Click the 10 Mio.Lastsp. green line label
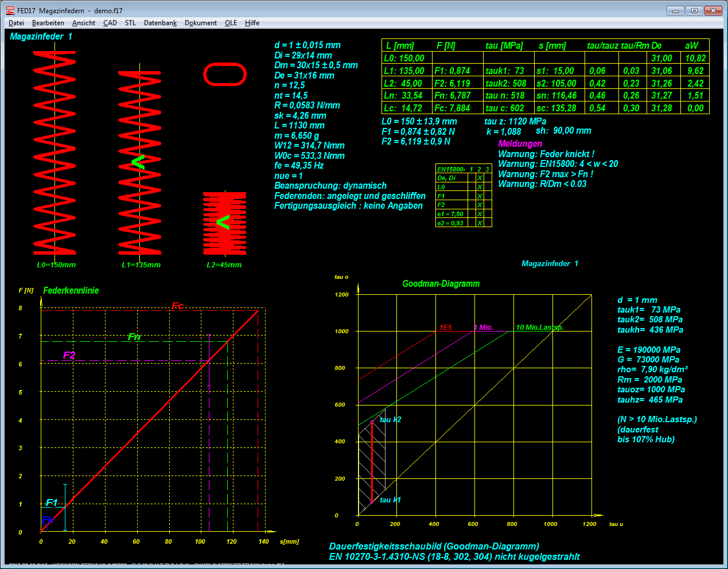This screenshot has width=728, height=569. [539, 328]
